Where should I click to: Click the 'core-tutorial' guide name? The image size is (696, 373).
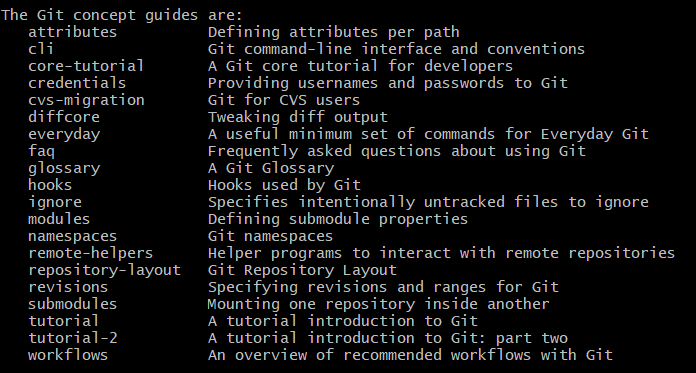tap(86, 66)
